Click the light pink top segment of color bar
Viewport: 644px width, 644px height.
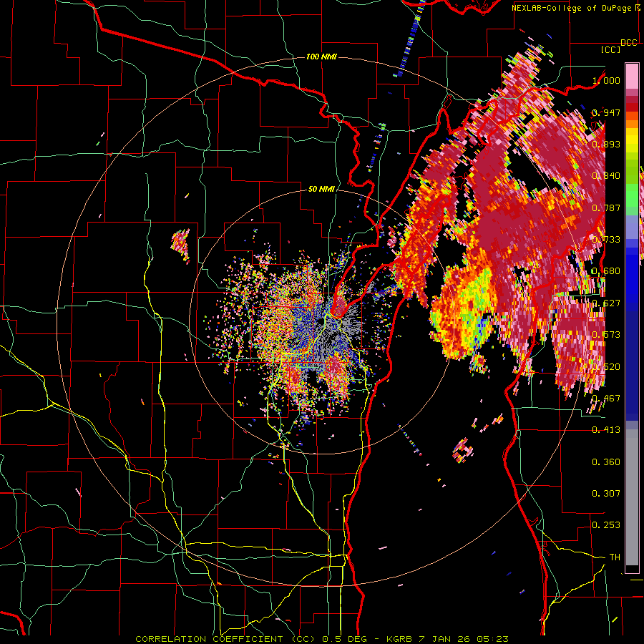pos(632,76)
